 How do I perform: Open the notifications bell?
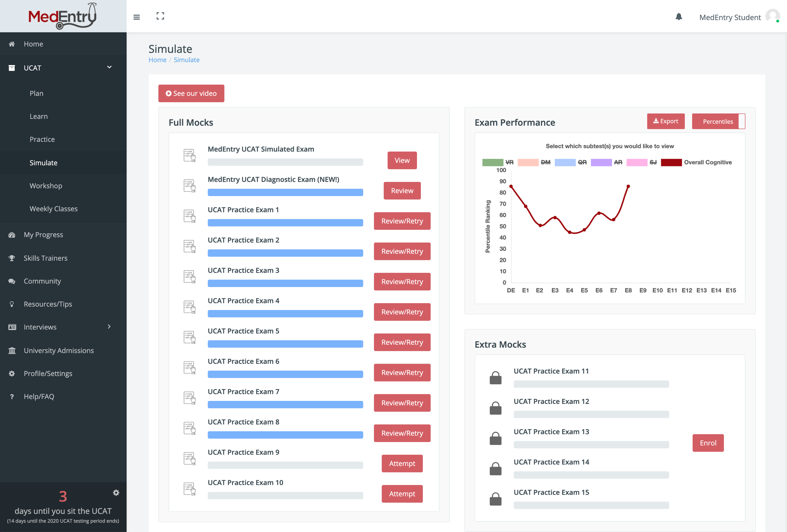coord(679,17)
